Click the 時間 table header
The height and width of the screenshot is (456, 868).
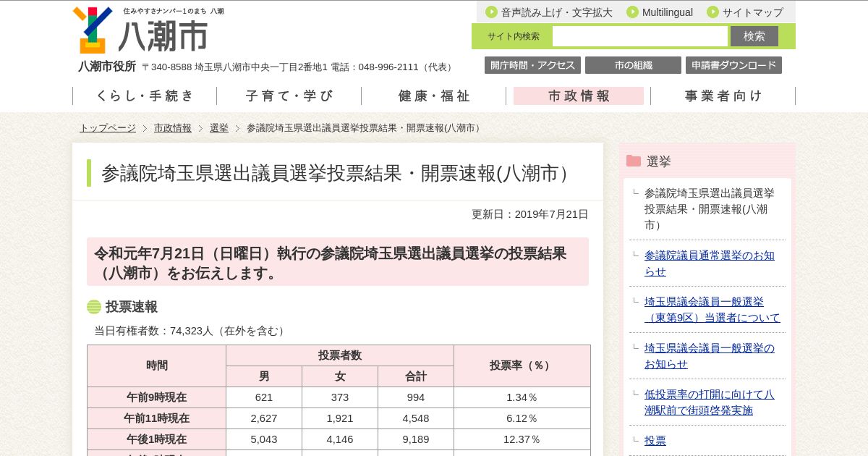click(x=157, y=366)
